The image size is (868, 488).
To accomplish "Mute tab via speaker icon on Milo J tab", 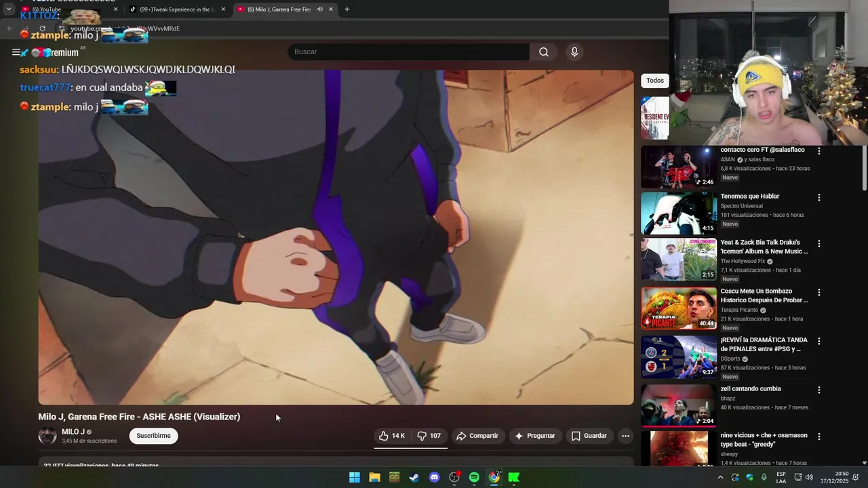I will pos(319,9).
